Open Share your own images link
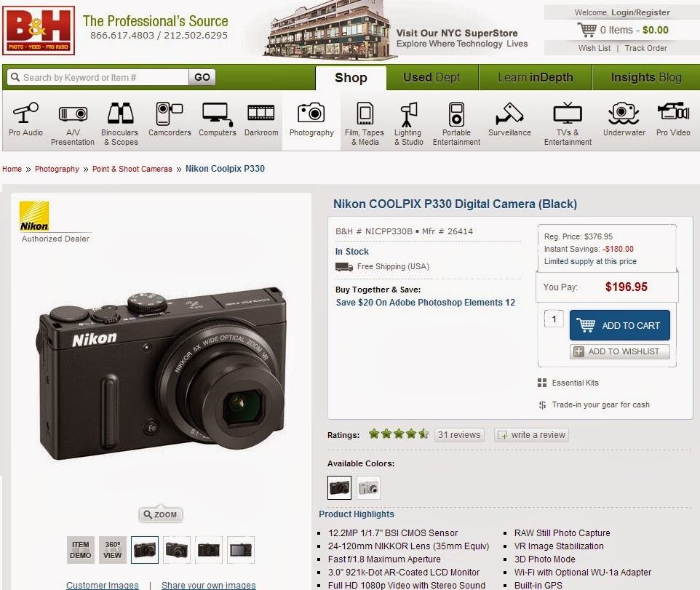Viewport: 700px width, 590px height. pos(209,585)
